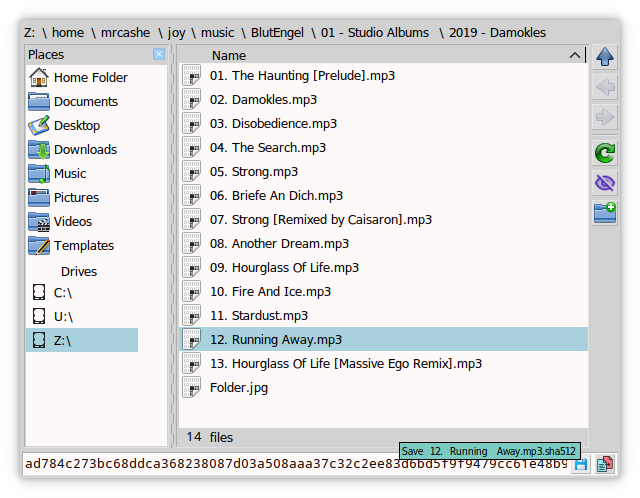Copy the hash to the clipboard
Screen dimensions: 640x498
pyautogui.click(x=605, y=465)
